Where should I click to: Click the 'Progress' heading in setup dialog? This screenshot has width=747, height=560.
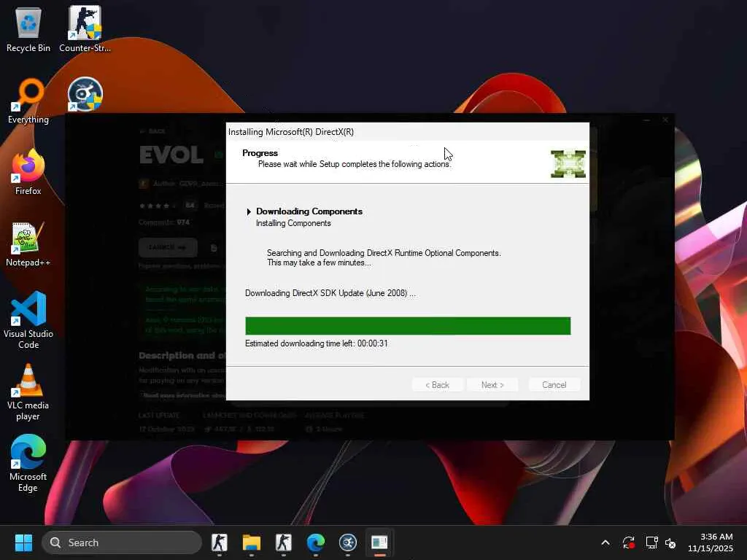tap(260, 153)
